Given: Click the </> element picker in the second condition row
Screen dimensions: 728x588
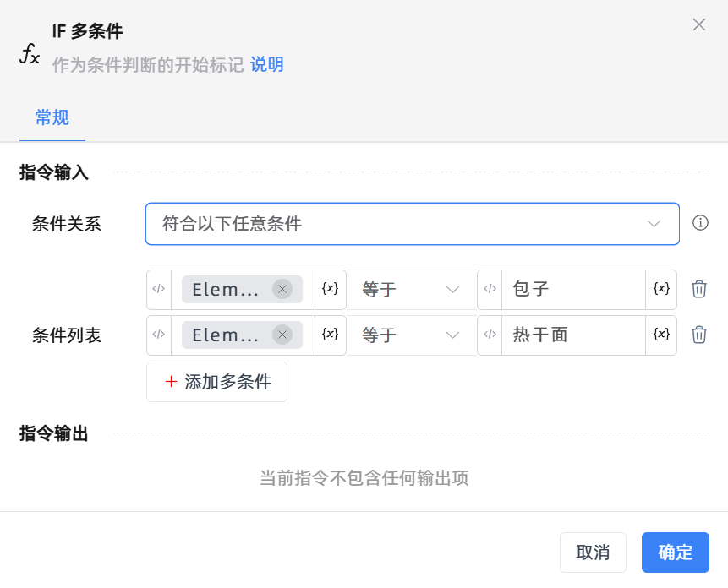Looking at the screenshot, I should click(x=158, y=335).
